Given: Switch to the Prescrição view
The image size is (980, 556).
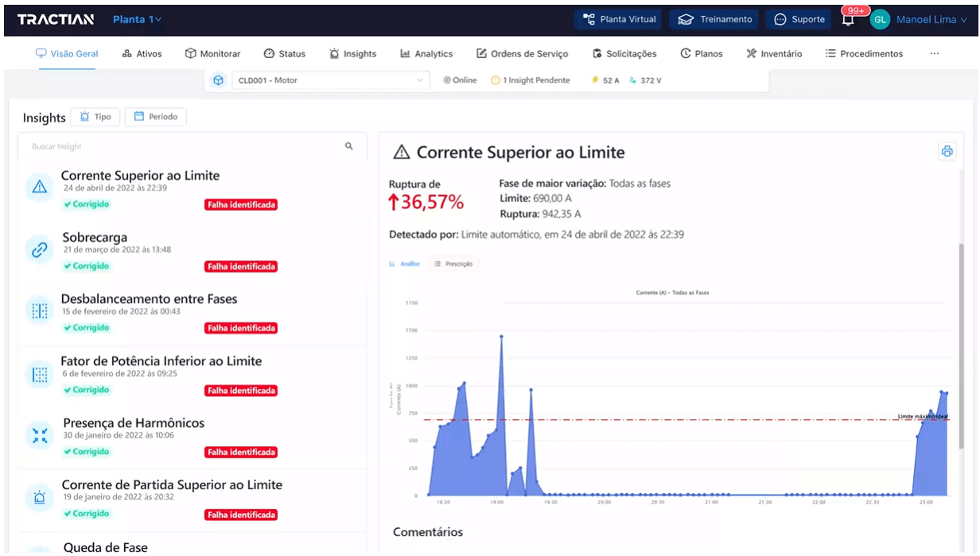Looking at the screenshot, I should click(453, 263).
